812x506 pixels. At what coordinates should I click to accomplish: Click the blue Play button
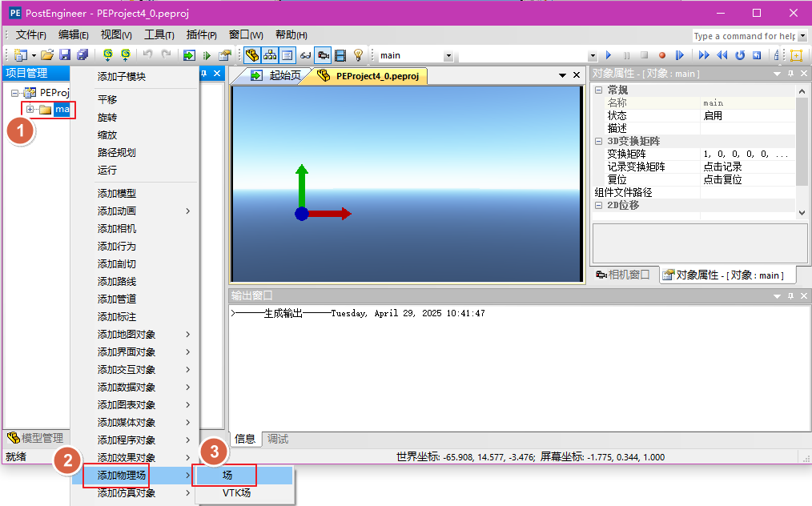(609, 55)
